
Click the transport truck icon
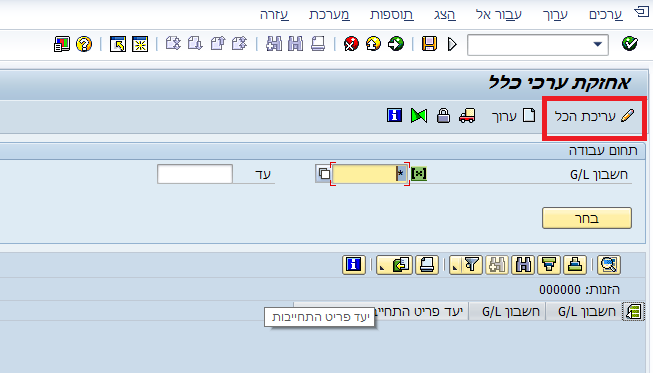(467, 115)
